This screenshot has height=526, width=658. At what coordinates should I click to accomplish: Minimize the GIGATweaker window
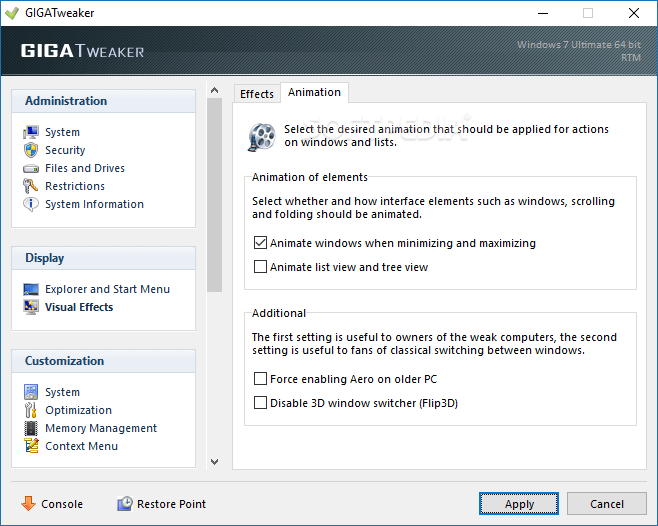click(543, 13)
